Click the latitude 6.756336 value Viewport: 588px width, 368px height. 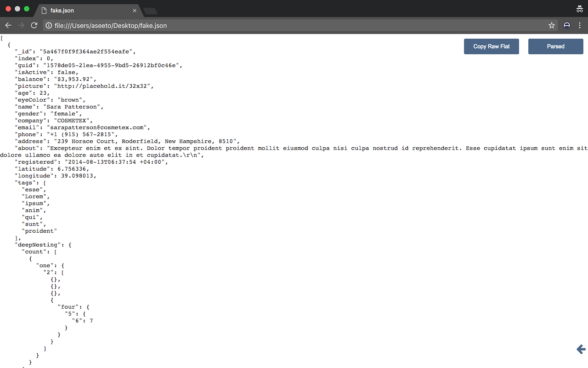72,169
